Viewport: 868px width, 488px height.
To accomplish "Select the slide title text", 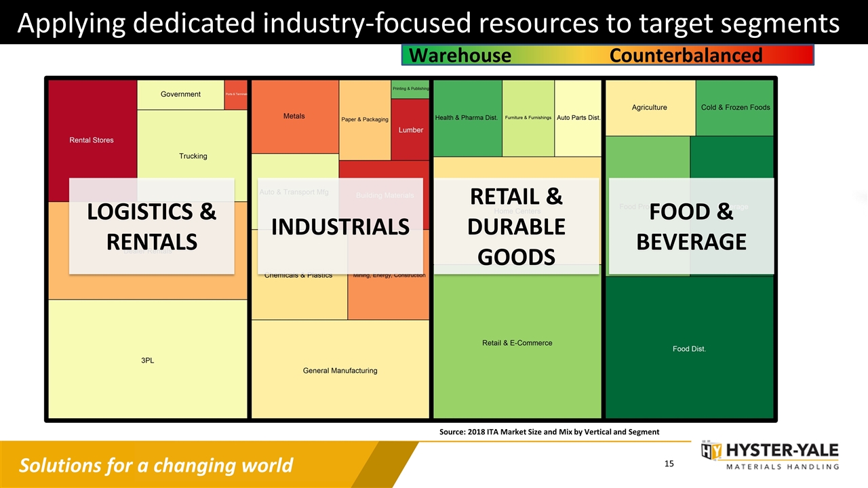I will click(x=428, y=24).
